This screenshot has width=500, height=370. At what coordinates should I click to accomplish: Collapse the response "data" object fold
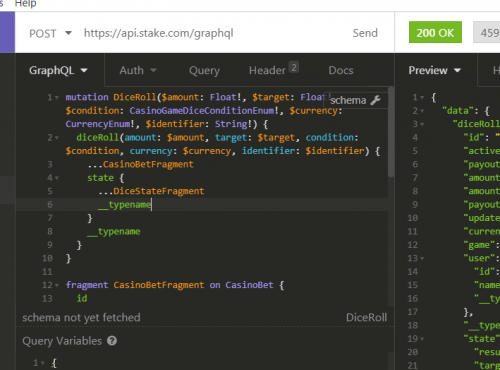(422, 111)
